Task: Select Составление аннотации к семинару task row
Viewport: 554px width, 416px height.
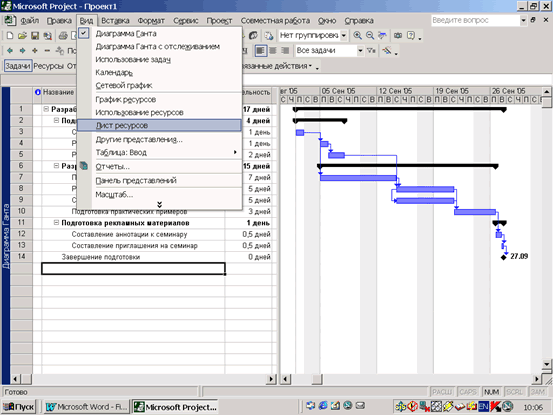Action: click(x=129, y=234)
